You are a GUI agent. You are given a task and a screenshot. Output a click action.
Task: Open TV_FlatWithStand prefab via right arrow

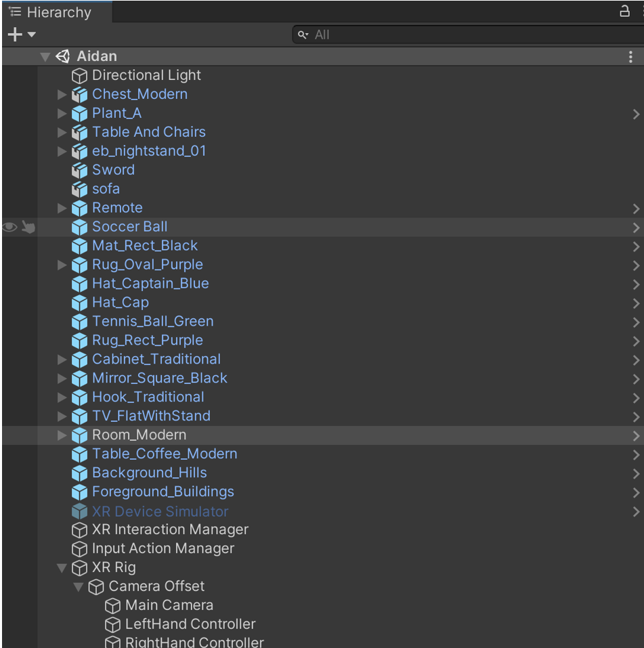[x=635, y=417]
